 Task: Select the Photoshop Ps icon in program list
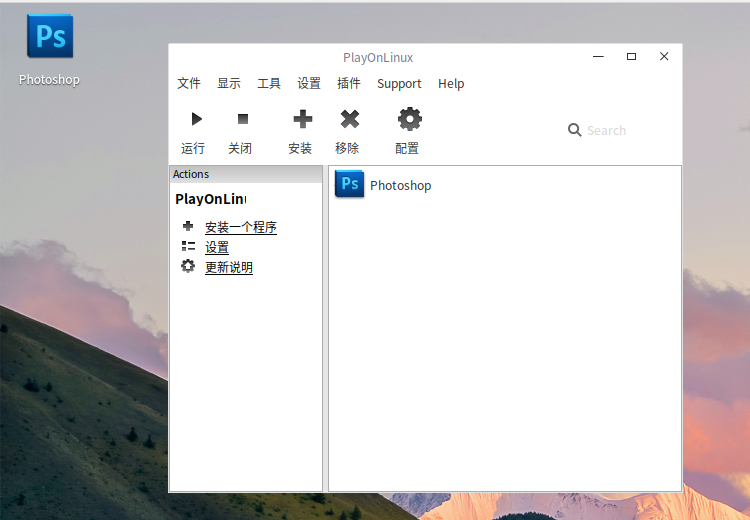click(349, 184)
